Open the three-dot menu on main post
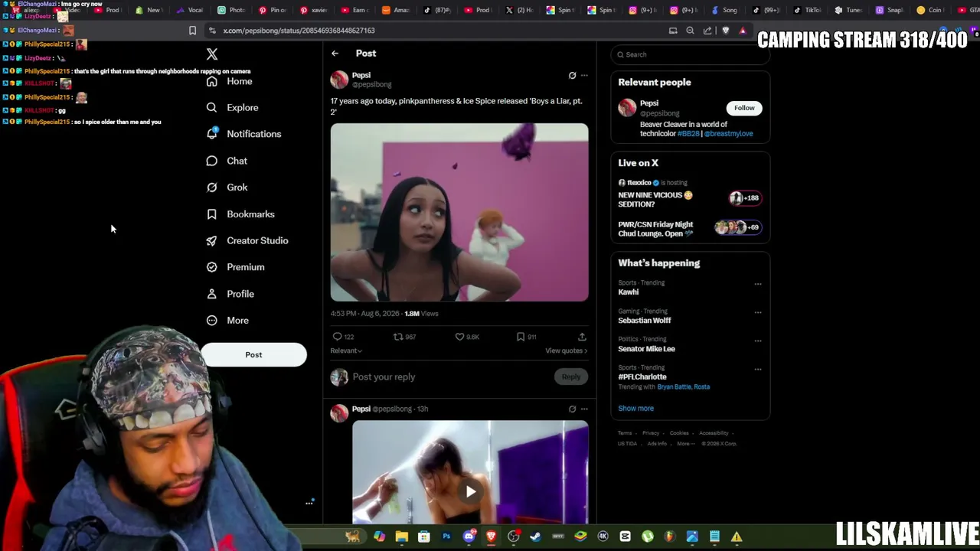 coord(584,76)
